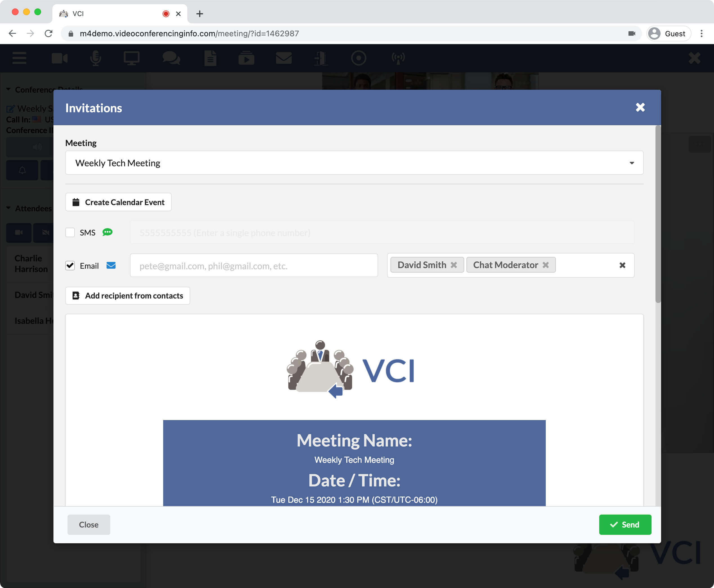Toggle Email invitation checkbox

[70, 265]
